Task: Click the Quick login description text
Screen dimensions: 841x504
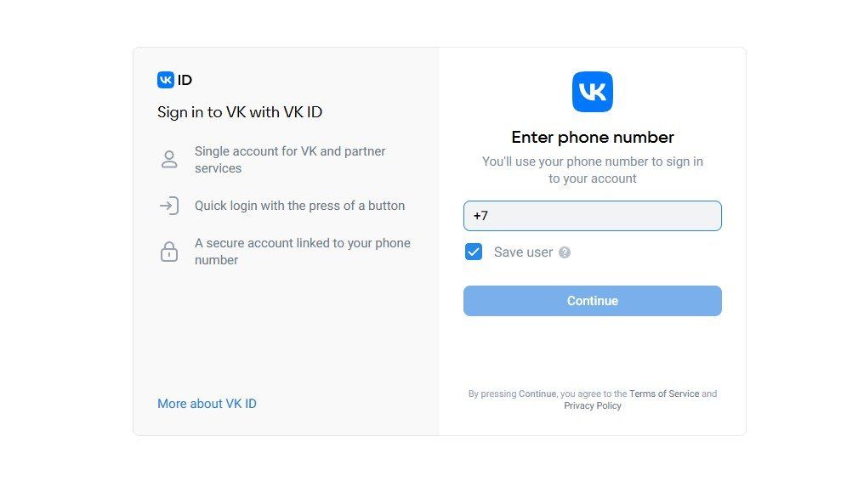Action: point(300,206)
